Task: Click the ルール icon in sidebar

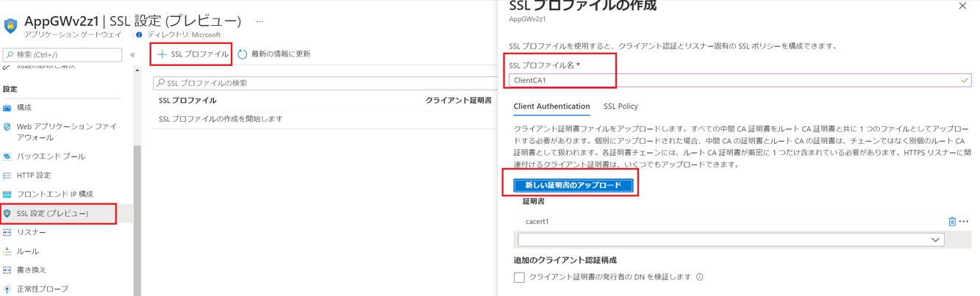Action: coord(7,251)
